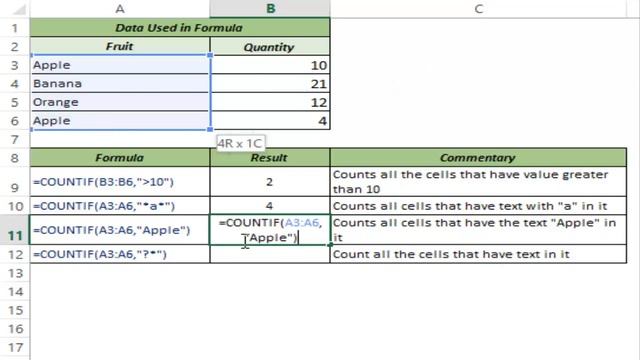
Task: Select row 10 header
Action: click(x=15, y=206)
